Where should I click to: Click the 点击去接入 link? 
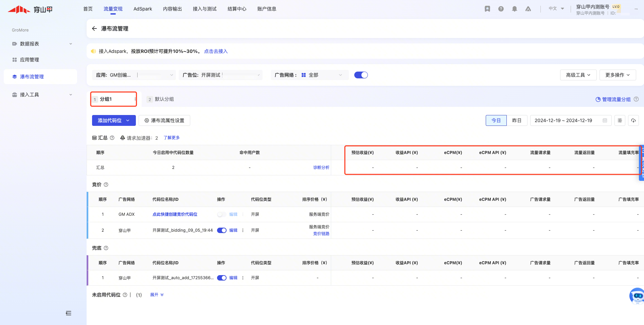[216, 51]
